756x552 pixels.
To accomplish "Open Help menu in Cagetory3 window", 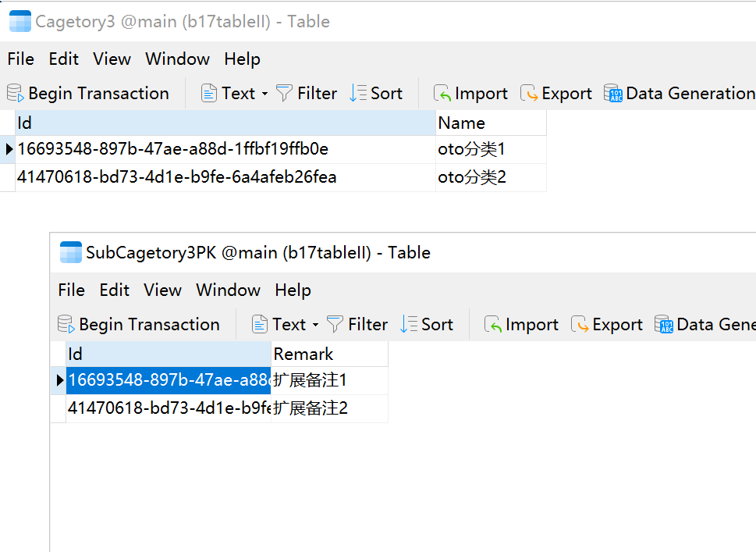I will 242,59.
